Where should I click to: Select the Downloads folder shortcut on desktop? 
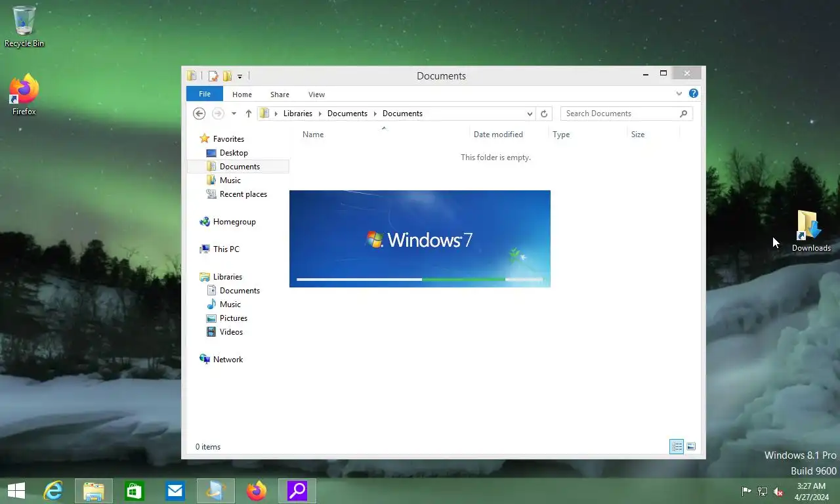tap(811, 231)
